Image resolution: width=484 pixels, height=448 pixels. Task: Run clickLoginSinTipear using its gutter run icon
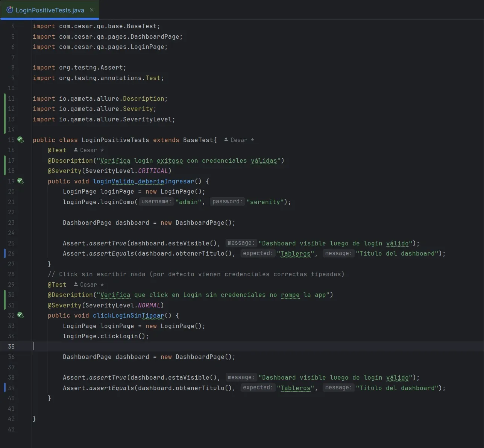click(x=20, y=315)
